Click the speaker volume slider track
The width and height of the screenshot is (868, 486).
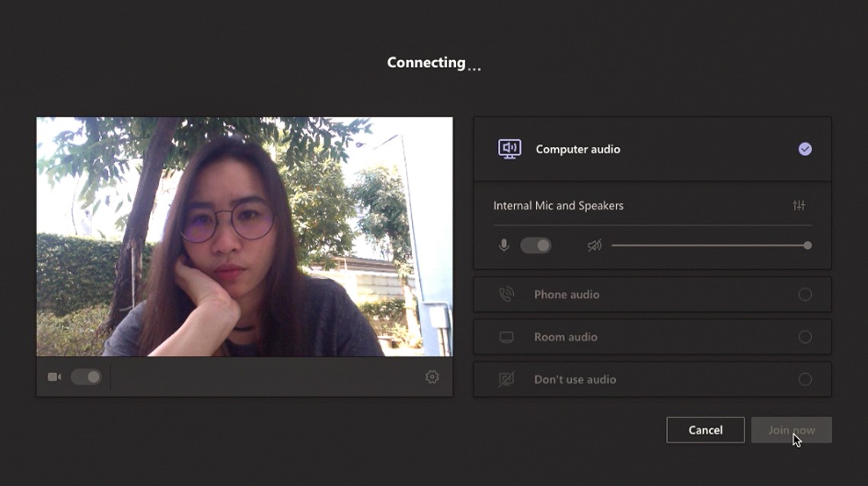click(708, 245)
